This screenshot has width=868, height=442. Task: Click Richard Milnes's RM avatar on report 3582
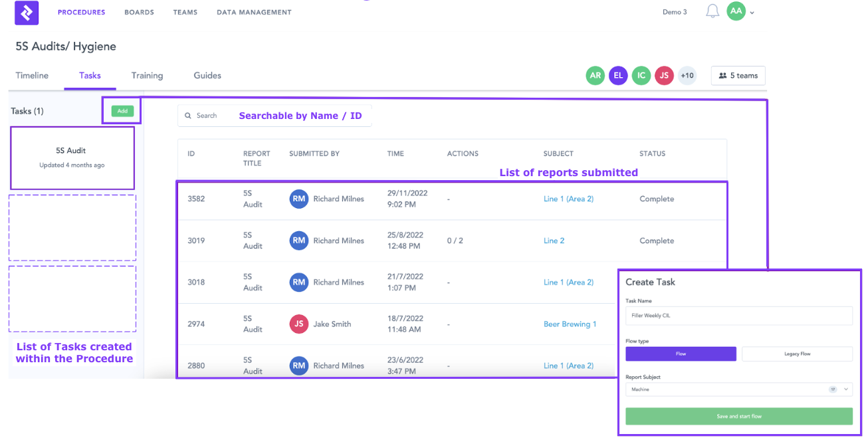(298, 198)
